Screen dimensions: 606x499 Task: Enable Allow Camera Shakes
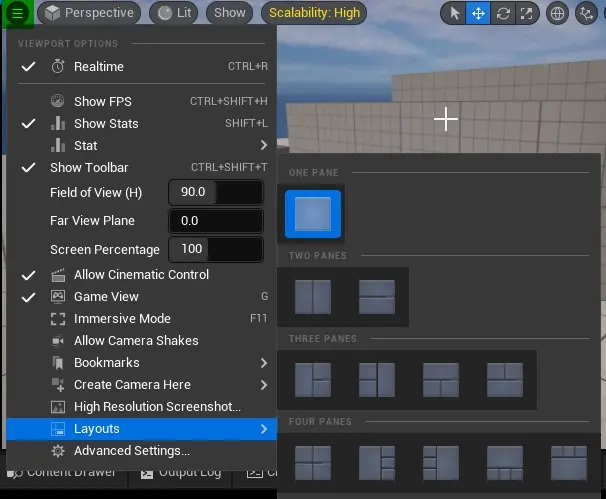[141, 341]
